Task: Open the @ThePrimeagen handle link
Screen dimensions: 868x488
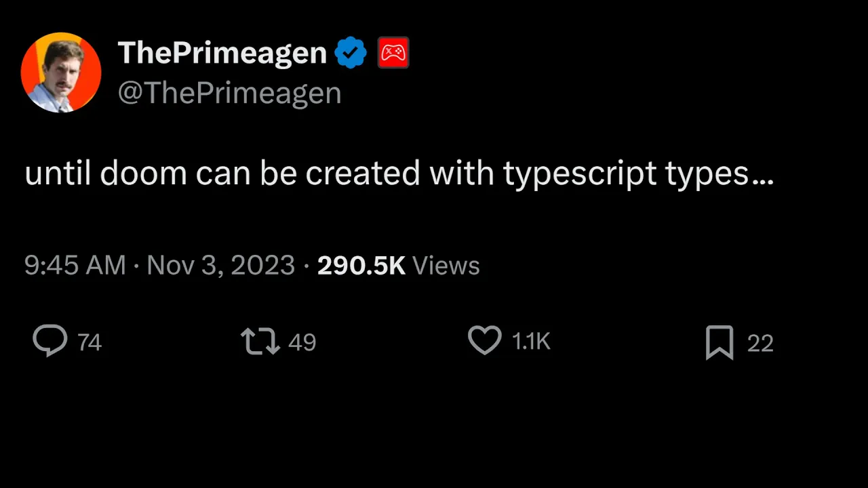Action: pos(229,93)
